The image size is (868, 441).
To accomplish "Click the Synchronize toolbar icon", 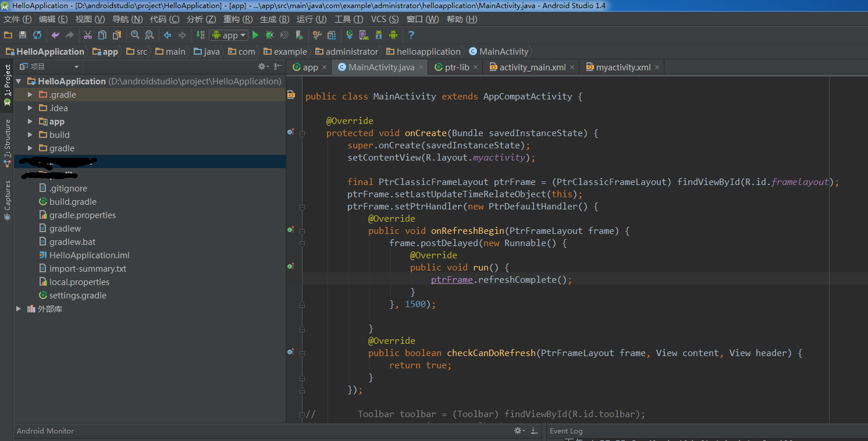I will point(37,35).
